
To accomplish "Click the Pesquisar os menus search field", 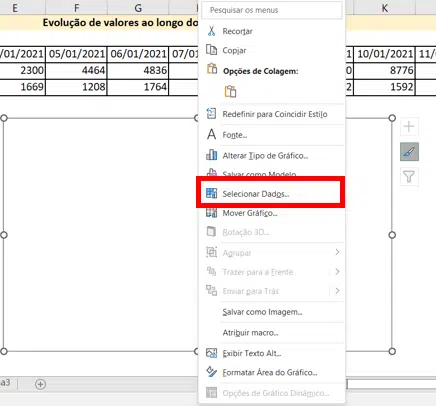I will (271, 10).
